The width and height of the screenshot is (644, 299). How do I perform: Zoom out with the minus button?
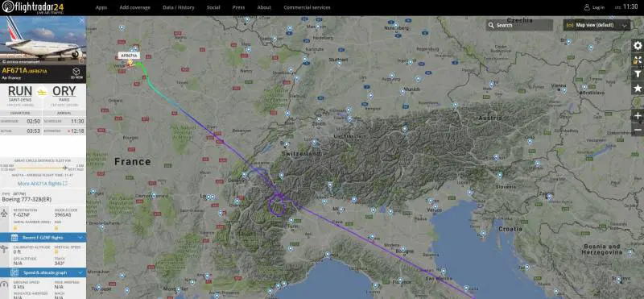pyautogui.click(x=638, y=130)
